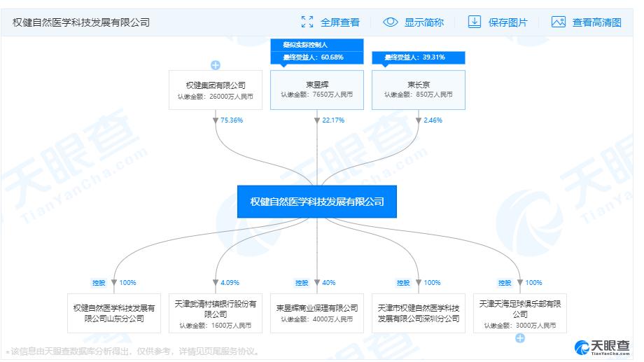Screen dimensions: 644x362
Task: Open 束昱辉商业保理有限公司 node
Action: (316, 313)
